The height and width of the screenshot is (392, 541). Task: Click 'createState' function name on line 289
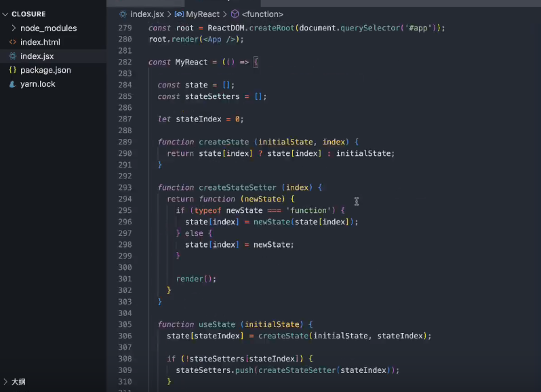tap(224, 142)
